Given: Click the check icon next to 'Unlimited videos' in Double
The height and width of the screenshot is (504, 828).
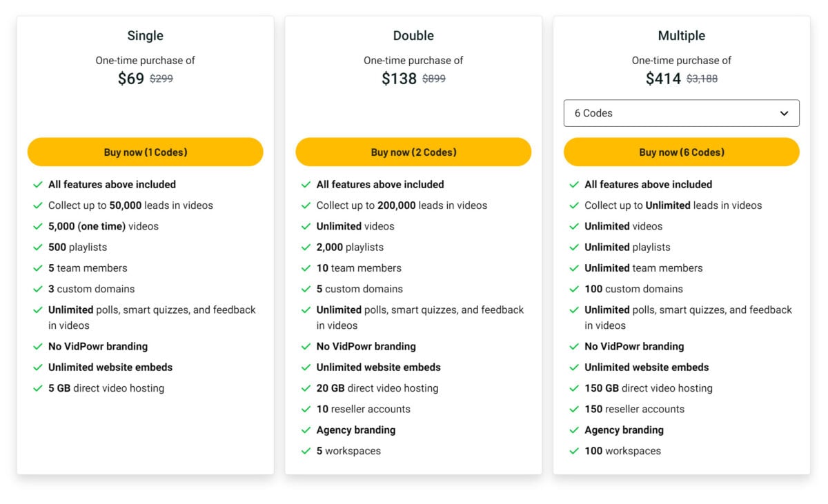Looking at the screenshot, I should point(306,226).
